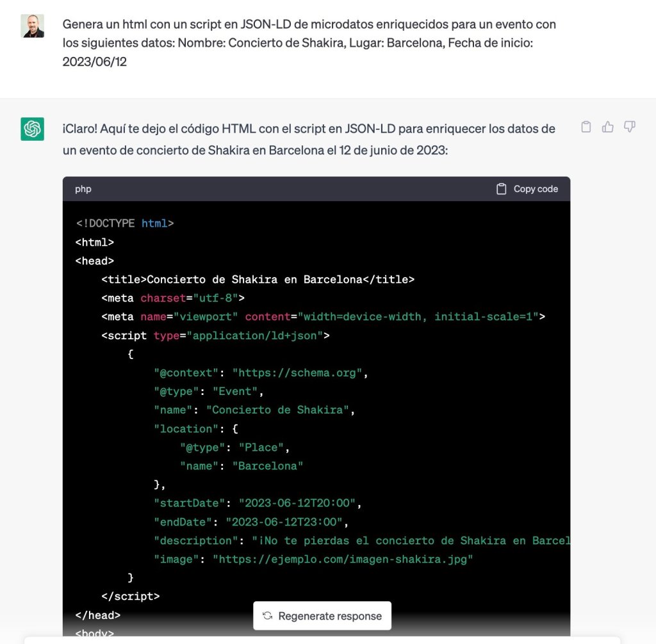656x644 pixels.
Task: Click the assistant's intro sentence text
Action: pyautogui.click(x=309, y=140)
